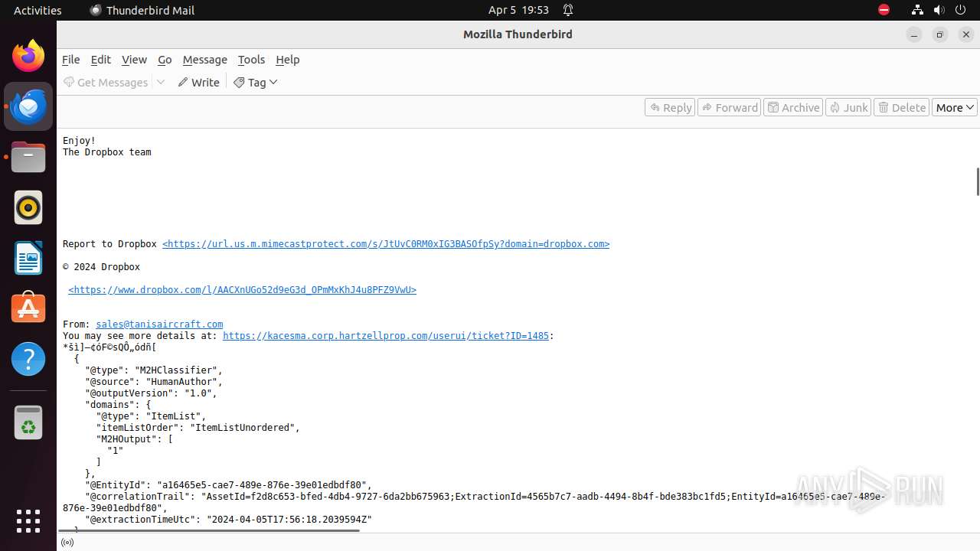Launch Rhythmbox from the dock
The height and width of the screenshot is (551, 980).
(28, 207)
